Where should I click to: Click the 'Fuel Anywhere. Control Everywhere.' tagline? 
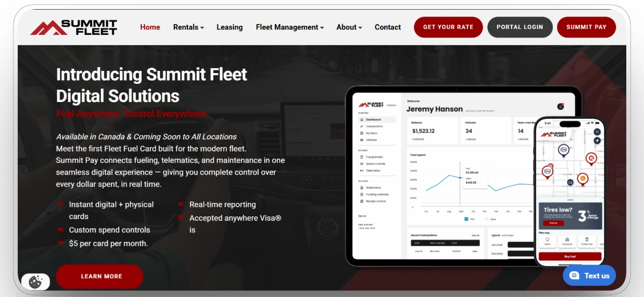(132, 114)
